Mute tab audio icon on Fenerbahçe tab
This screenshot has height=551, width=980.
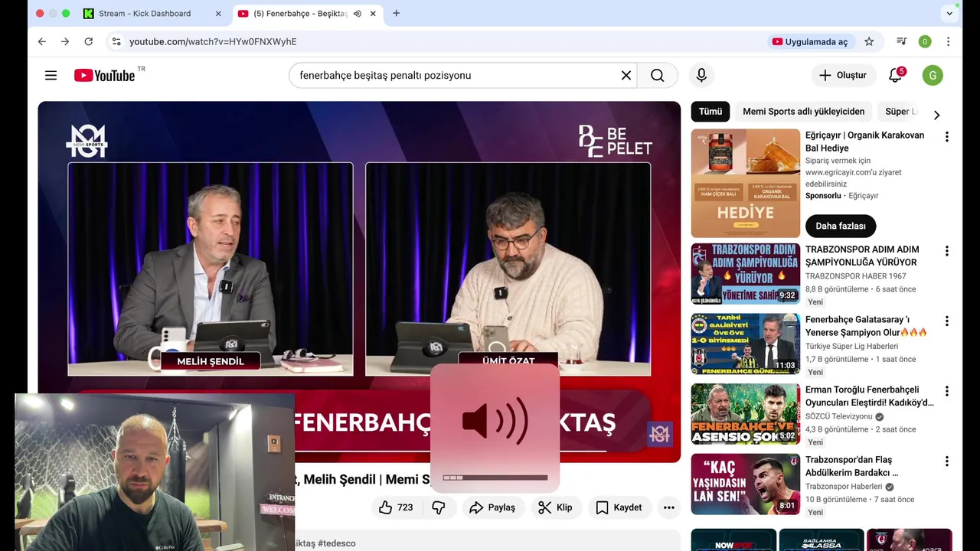click(358, 14)
